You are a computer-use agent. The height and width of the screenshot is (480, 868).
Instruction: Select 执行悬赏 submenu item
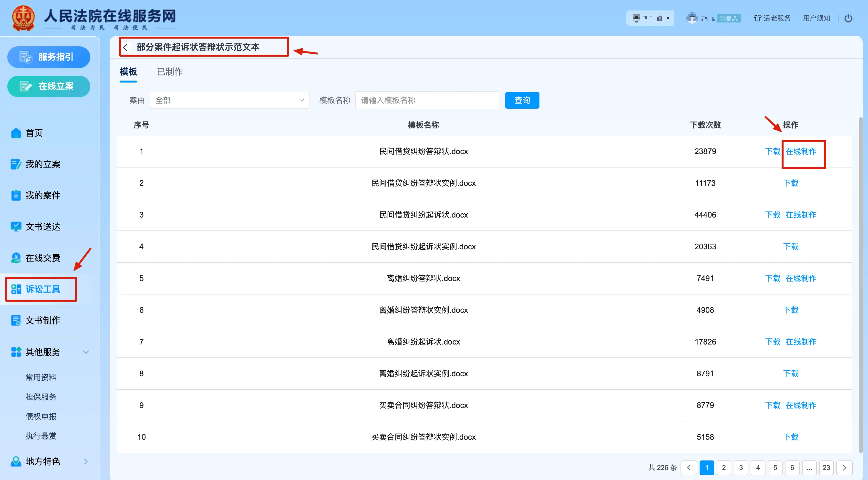coord(41,436)
